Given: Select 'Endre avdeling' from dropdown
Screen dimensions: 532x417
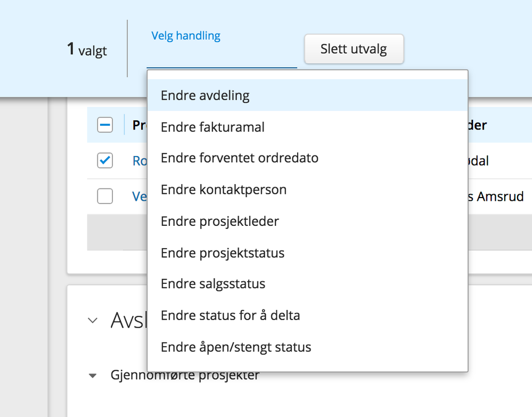Looking at the screenshot, I should [307, 95].
